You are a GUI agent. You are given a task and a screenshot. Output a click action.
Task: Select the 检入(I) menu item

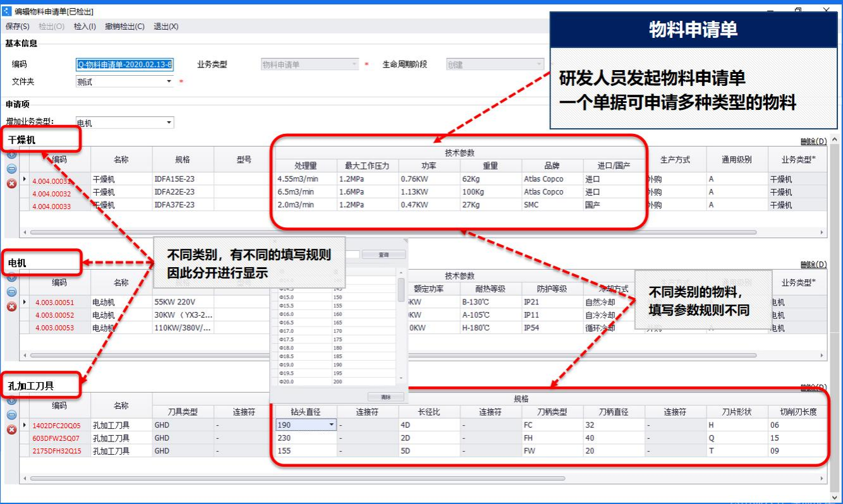tap(85, 27)
